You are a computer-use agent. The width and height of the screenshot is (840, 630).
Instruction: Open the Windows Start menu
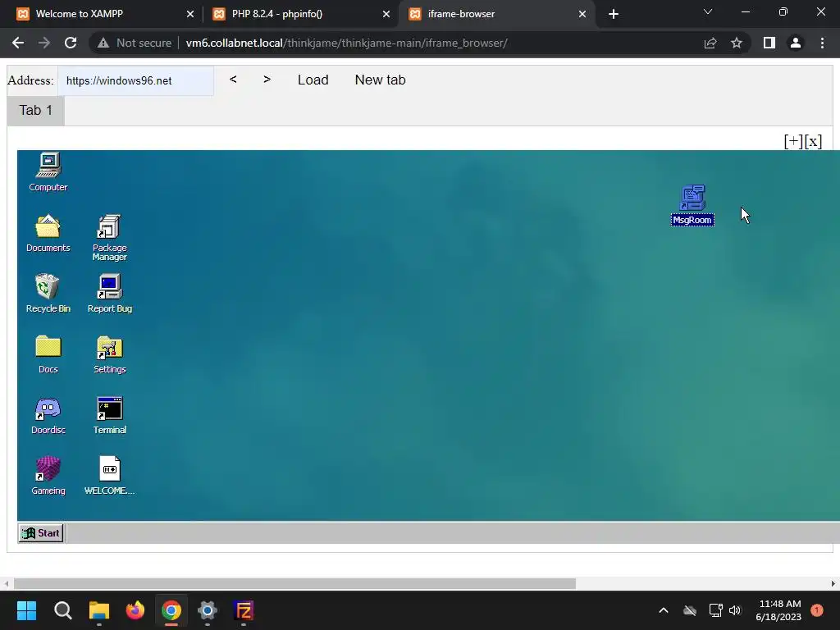pyautogui.click(x=26, y=610)
